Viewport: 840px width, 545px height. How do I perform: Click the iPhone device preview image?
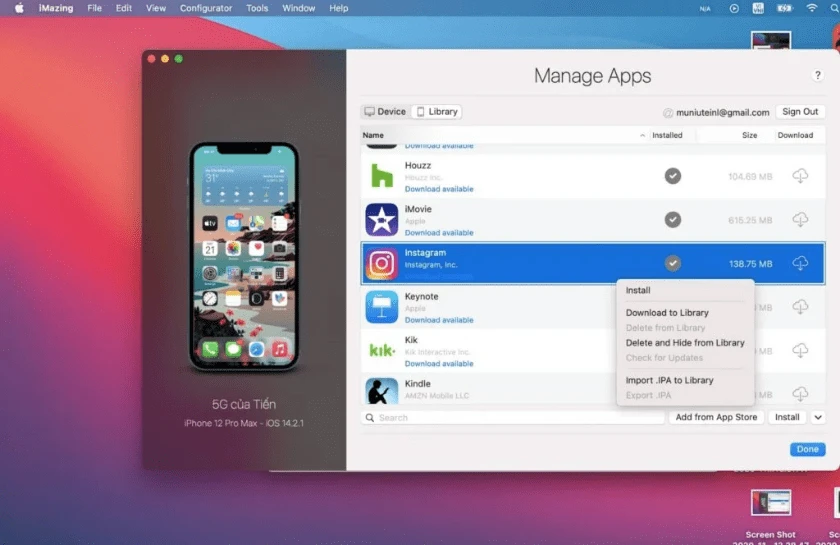point(244,256)
